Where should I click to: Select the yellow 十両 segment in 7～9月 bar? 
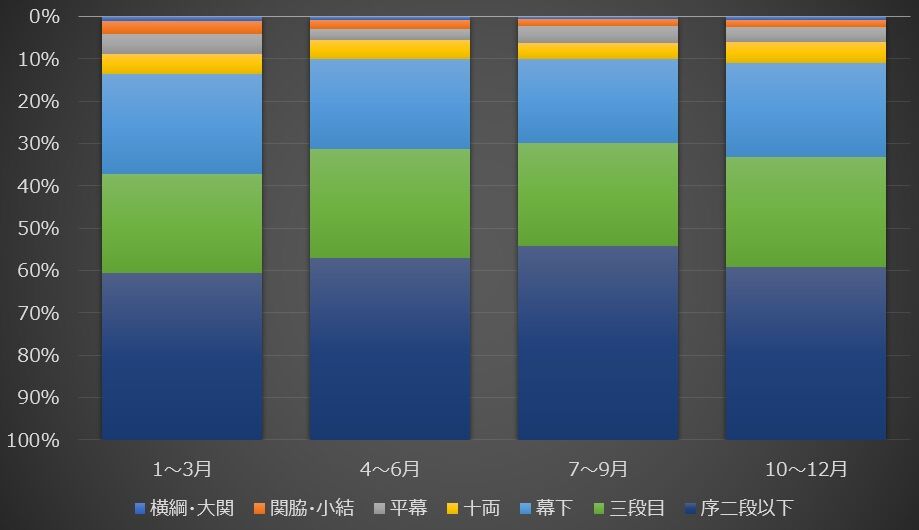pos(598,51)
